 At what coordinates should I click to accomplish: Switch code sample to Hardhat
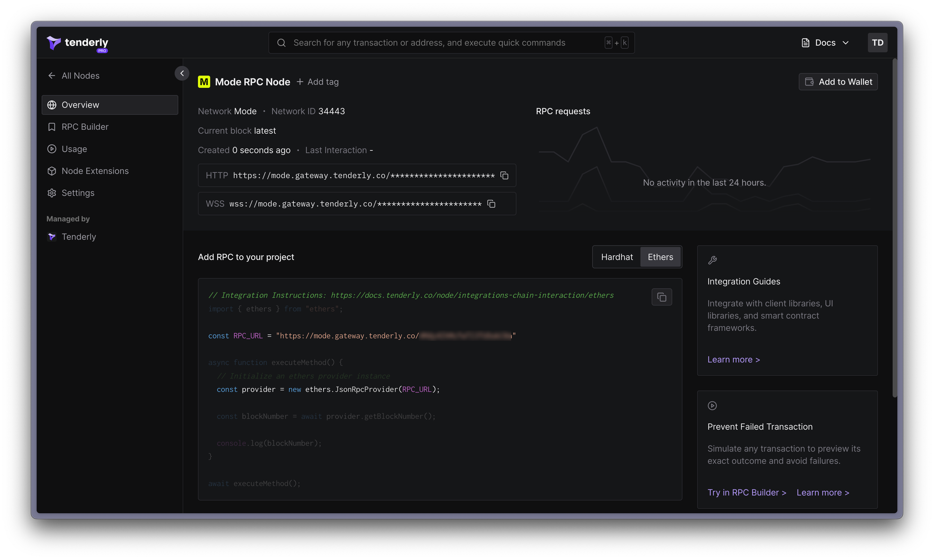click(616, 257)
